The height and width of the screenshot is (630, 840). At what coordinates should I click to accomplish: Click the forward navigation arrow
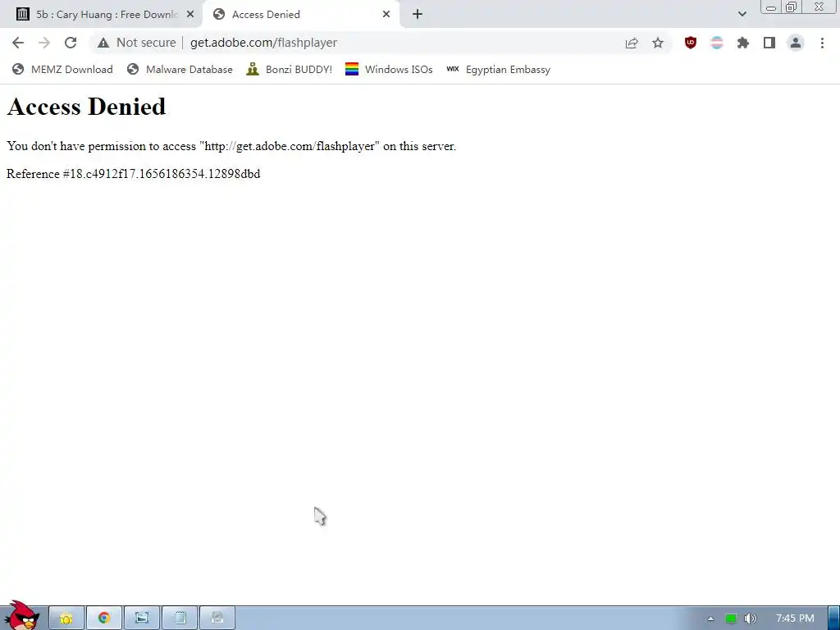click(x=44, y=43)
